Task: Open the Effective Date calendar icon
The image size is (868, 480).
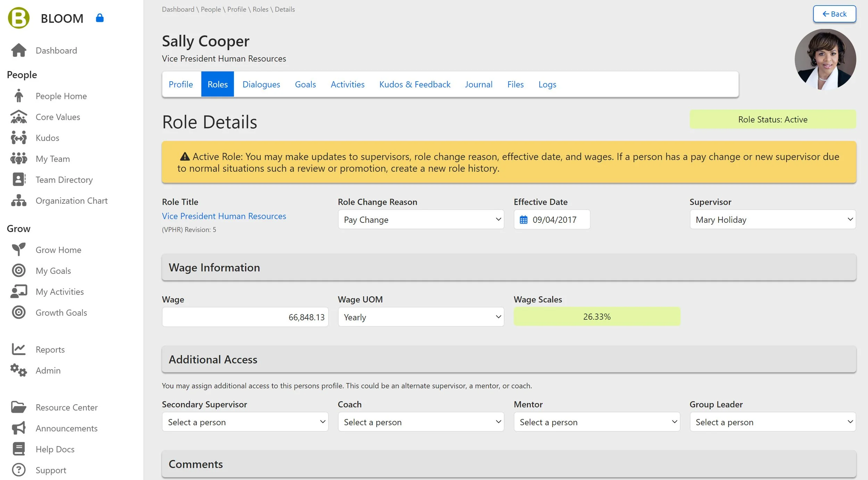Action: coord(523,220)
